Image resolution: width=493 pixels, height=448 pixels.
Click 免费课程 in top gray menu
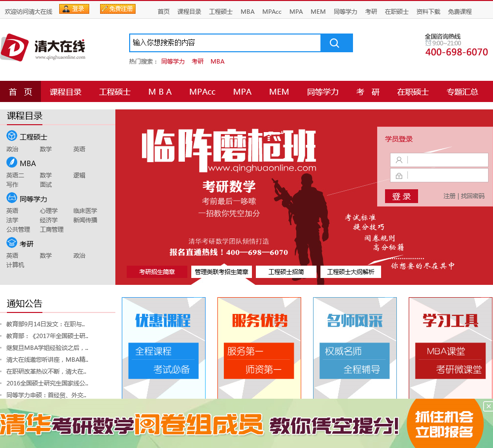point(459,12)
